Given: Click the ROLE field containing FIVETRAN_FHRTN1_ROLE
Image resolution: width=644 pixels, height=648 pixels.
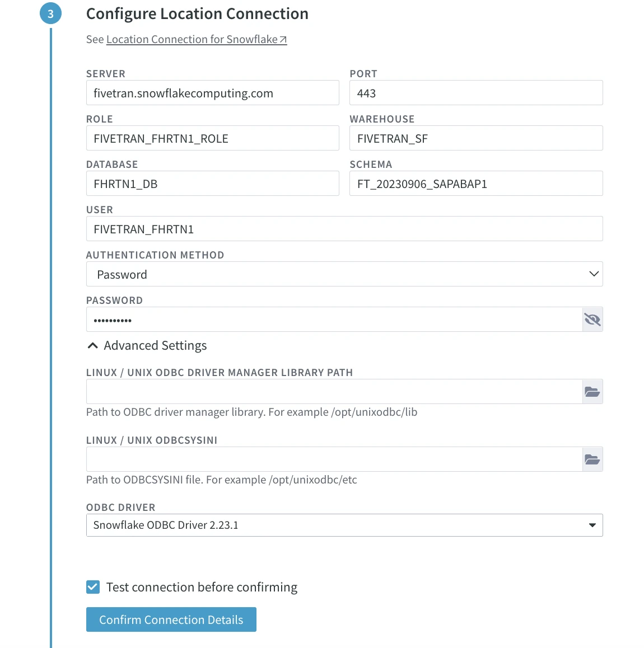Looking at the screenshot, I should pos(212,138).
